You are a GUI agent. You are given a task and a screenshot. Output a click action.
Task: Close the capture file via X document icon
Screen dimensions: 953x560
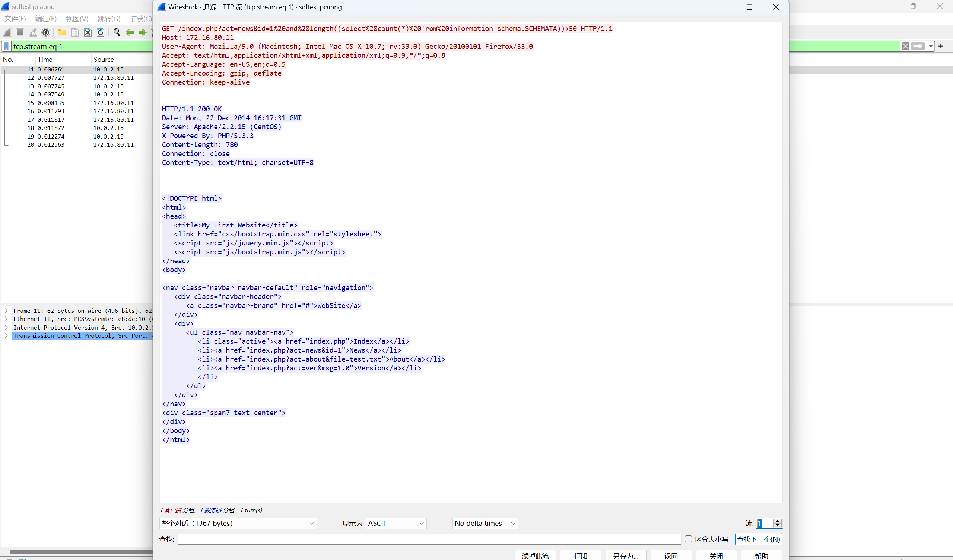tap(88, 32)
